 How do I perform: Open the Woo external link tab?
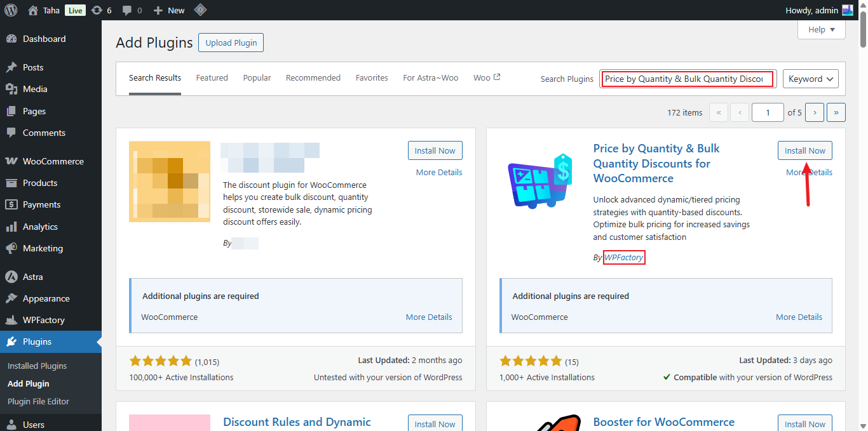click(487, 78)
